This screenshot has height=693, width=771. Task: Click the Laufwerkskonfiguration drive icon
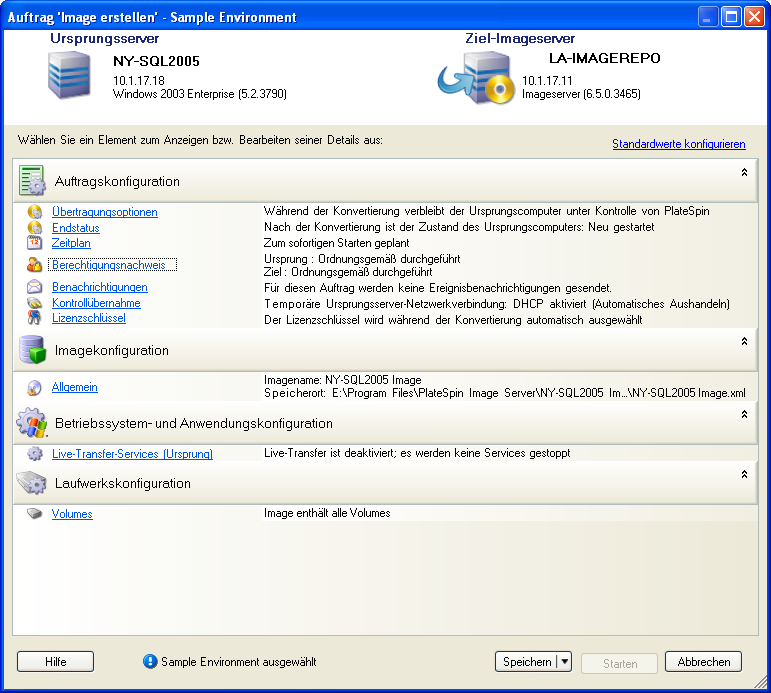[x=32, y=483]
